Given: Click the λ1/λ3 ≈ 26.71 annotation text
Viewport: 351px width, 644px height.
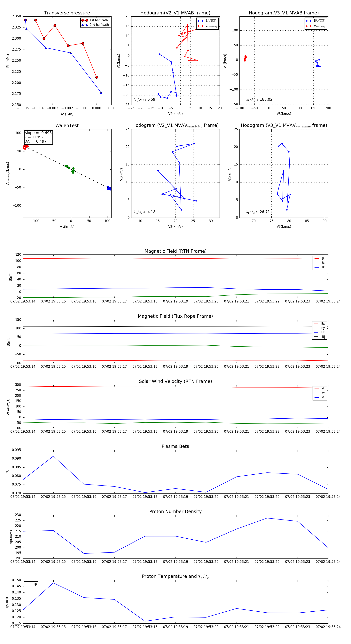Looking at the screenshot, I should click(258, 212).
